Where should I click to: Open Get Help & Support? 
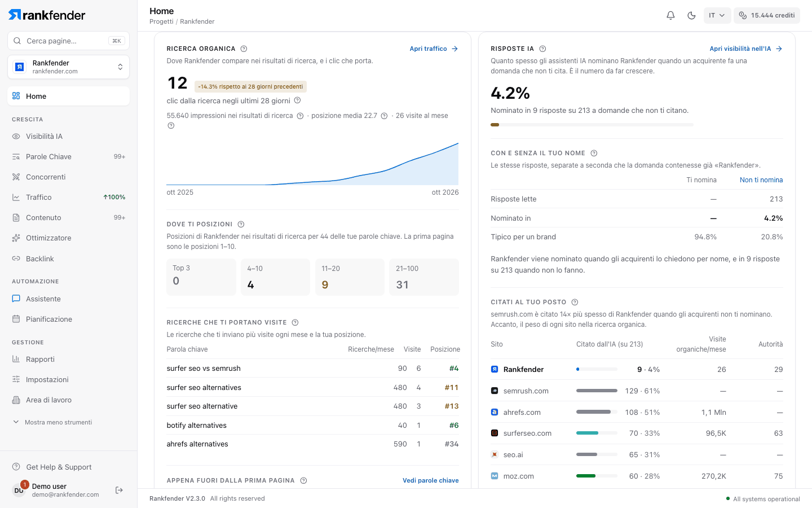coord(52,467)
